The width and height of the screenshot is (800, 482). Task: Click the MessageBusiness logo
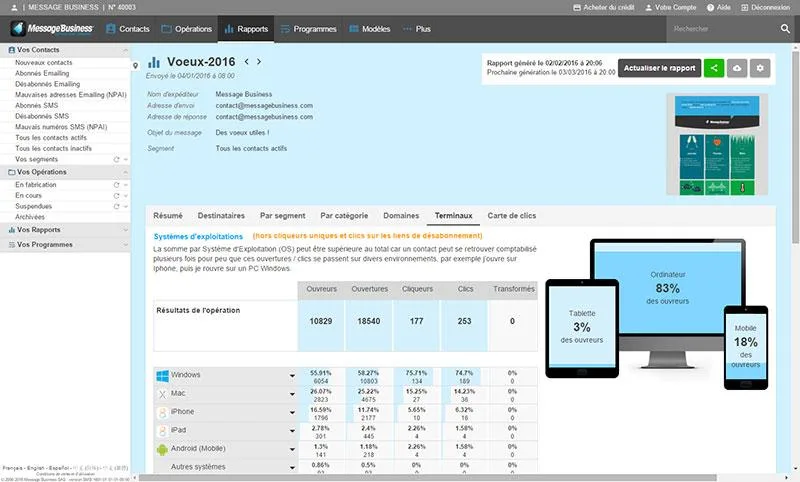(53, 29)
